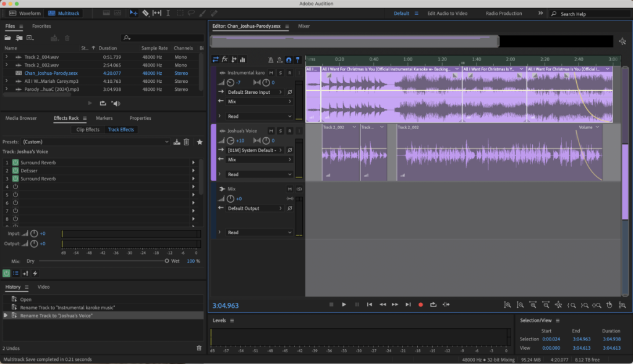Open DeEsser effect slot arrow menu
Viewport: 633px width, 364px height.
click(x=193, y=171)
